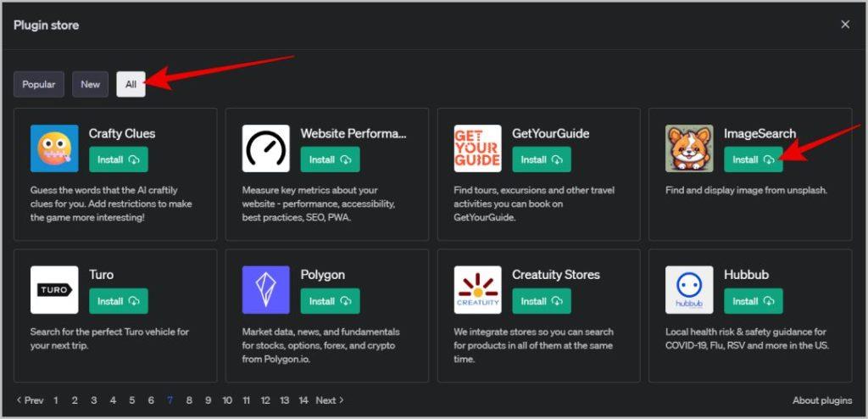Image resolution: width=868 pixels, height=419 pixels.
Task: Jump to page 11 of plugins
Action: (247, 400)
